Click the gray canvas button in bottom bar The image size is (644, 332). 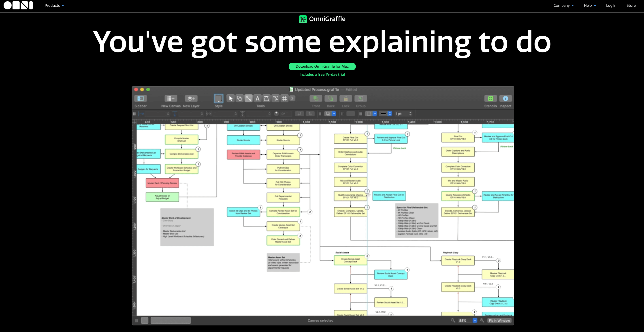145,321
